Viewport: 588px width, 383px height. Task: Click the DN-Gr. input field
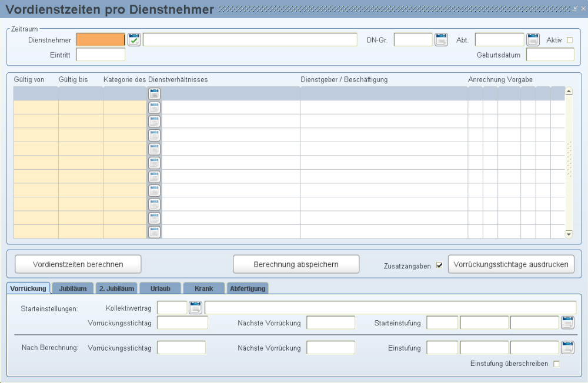coord(413,40)
